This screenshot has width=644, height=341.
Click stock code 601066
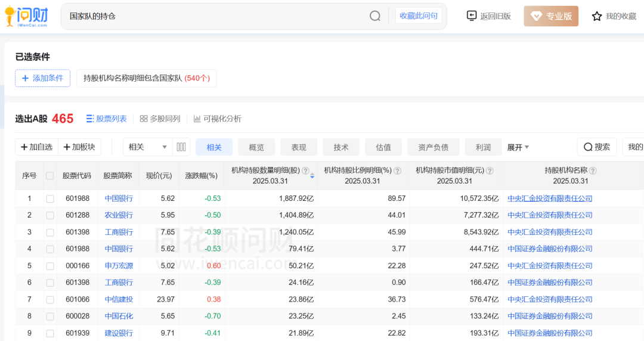77,299
